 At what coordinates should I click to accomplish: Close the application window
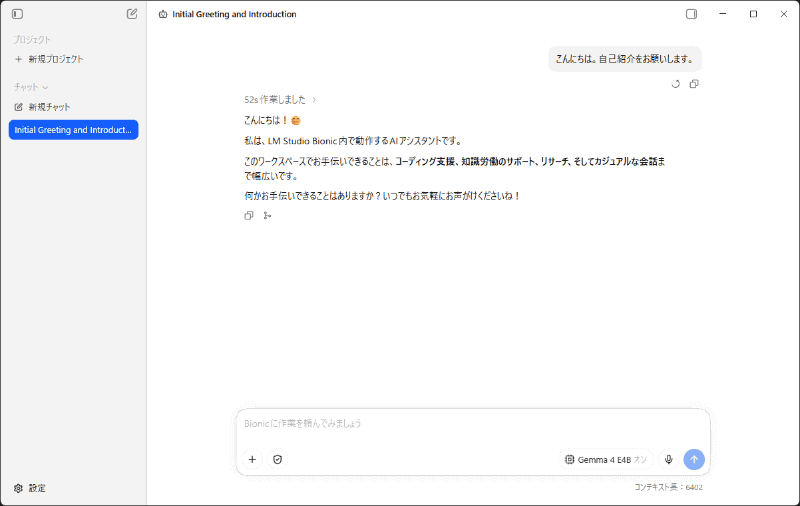point(784,14)
